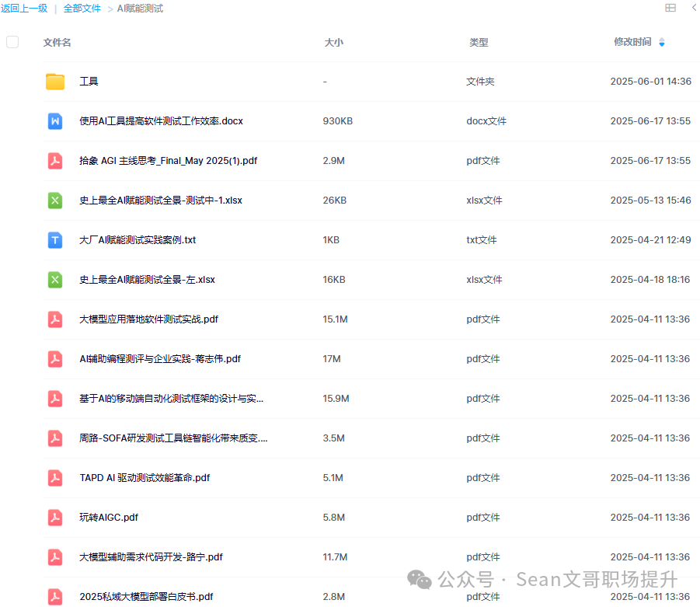Click the PDF icon for TAPD AI 驱动测试效能革命.pdf

click(55, 478)
